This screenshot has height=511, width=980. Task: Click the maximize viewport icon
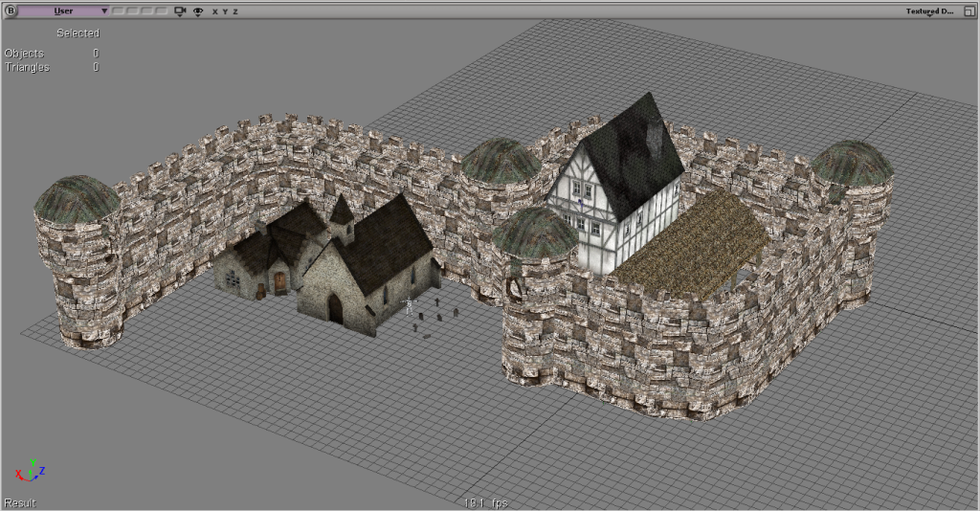click(x=969, y=11)
